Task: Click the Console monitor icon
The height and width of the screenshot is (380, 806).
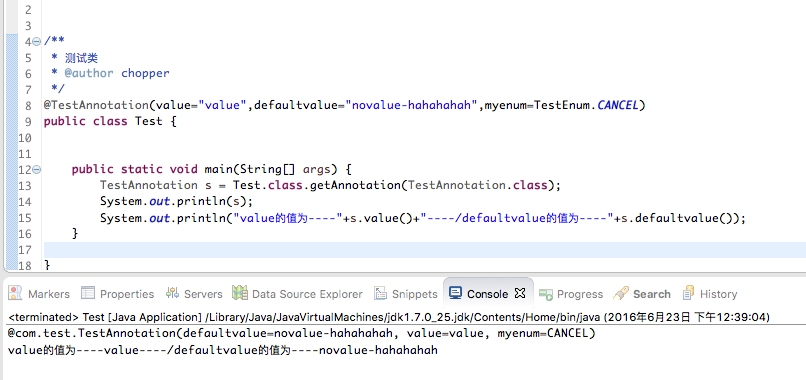Action: point(455,293)
